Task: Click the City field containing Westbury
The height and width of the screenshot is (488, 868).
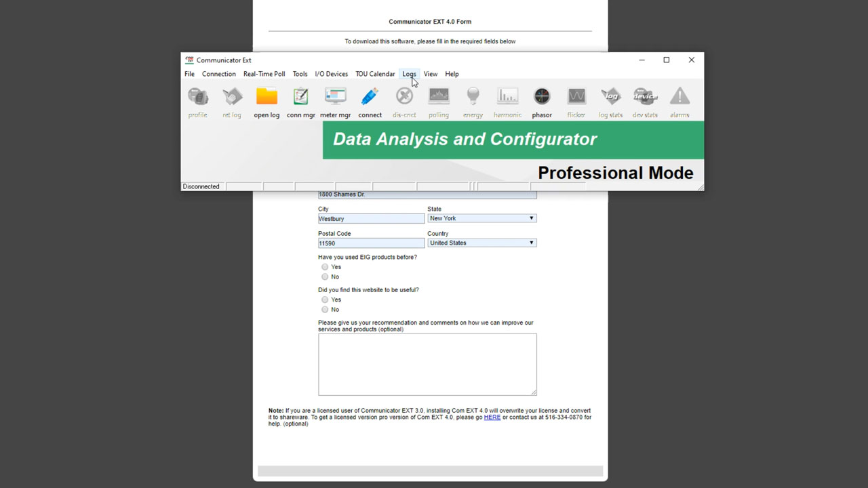Action: tap(372, 219)
